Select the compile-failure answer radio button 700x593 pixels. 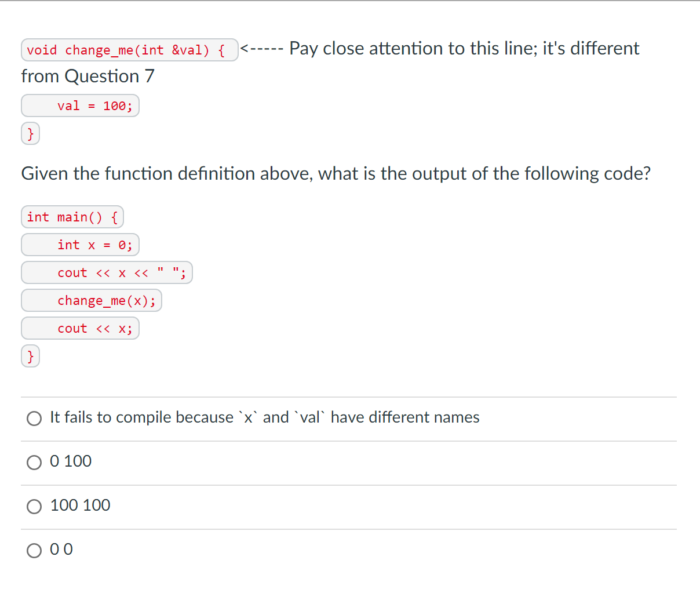click(34, 418)
